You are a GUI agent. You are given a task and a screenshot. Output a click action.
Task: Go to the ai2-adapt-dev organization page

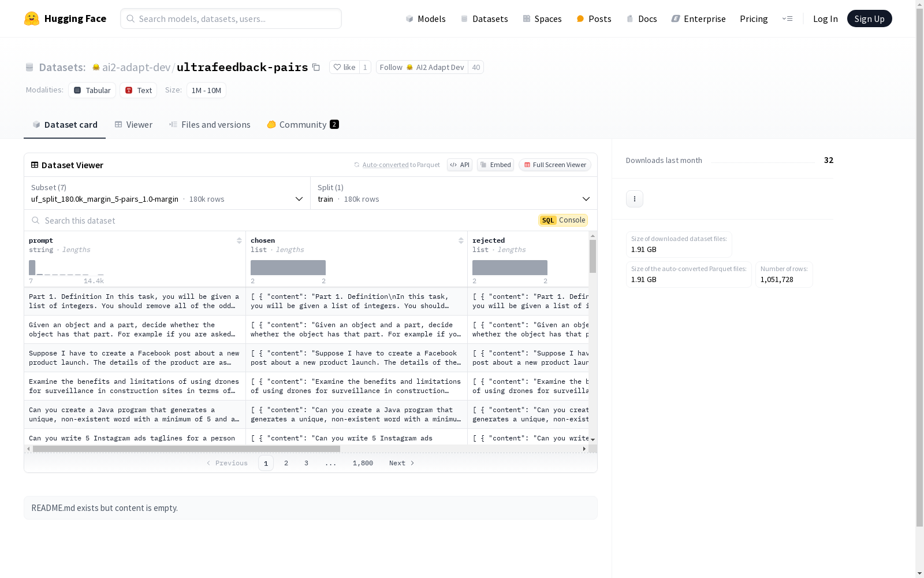tap(136, 67)
